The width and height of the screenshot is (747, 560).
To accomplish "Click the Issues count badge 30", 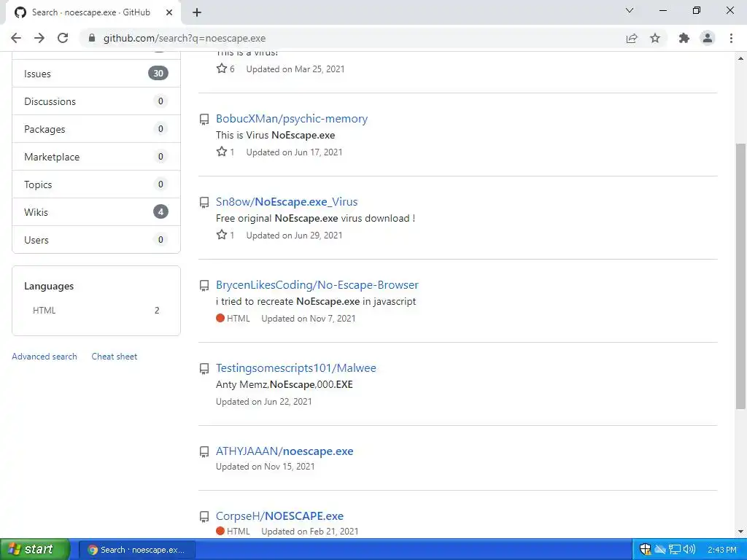I will click(158, 74).
